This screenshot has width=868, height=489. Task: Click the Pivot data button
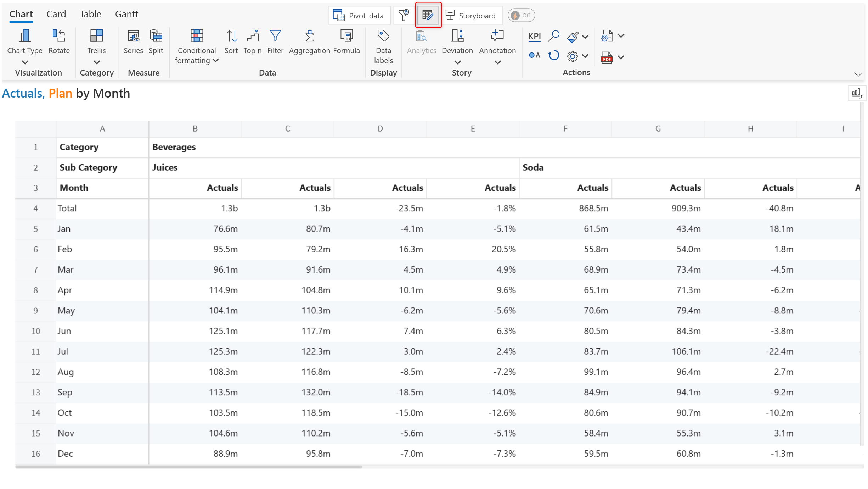[359, 15]
